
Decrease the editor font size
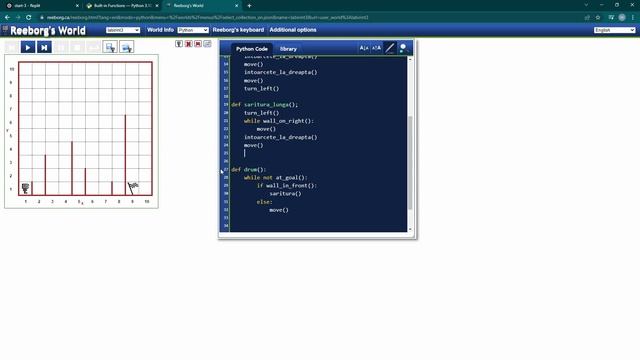tap(364, 48)
